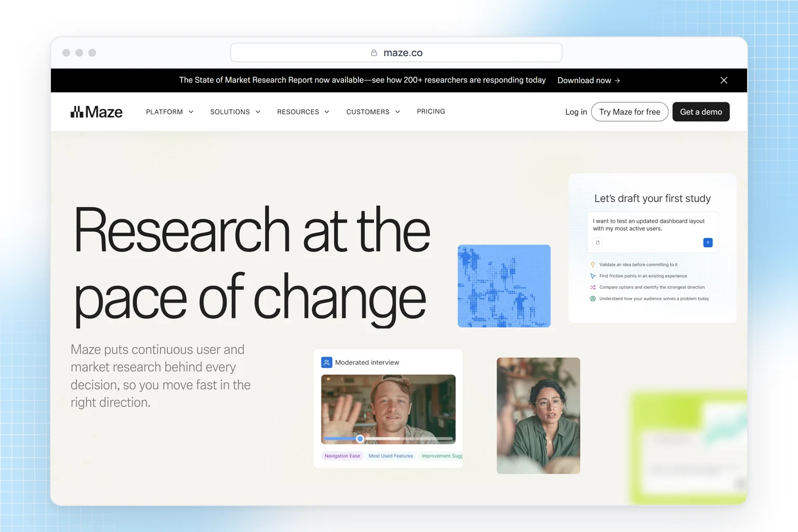Choose Validate an idea before committing to it

tap(638, 264)
